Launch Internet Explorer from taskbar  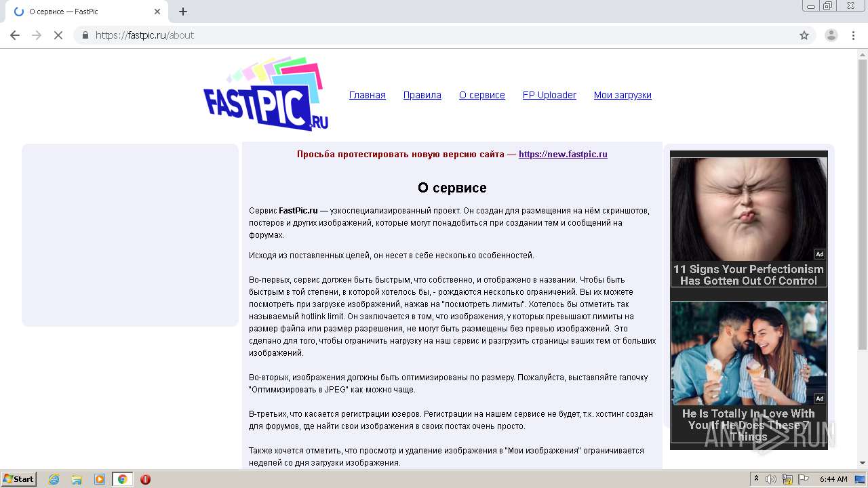tap(54, 479)
